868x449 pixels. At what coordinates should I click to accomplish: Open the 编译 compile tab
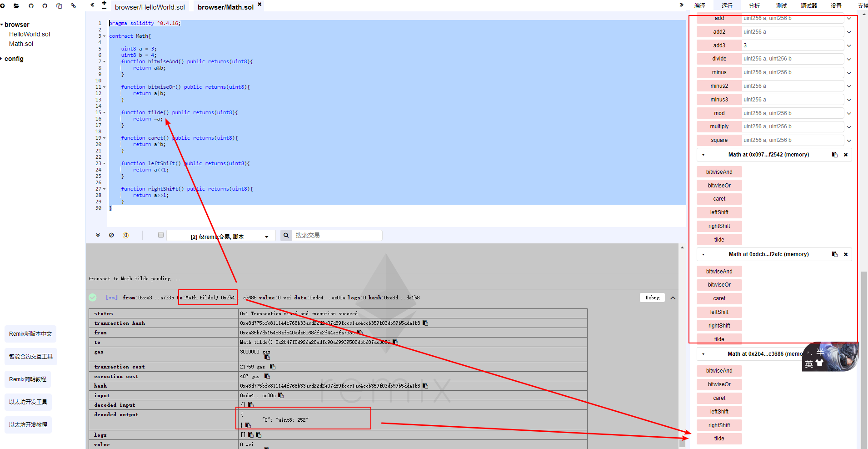[700, 5]
